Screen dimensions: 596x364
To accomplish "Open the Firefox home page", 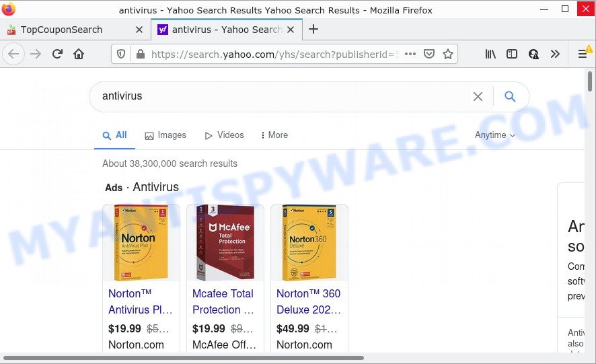I will click(79, 54).
